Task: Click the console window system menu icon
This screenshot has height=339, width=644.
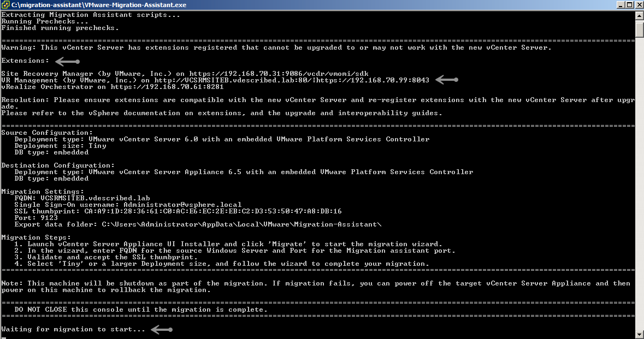Action: tap(5, 4)
